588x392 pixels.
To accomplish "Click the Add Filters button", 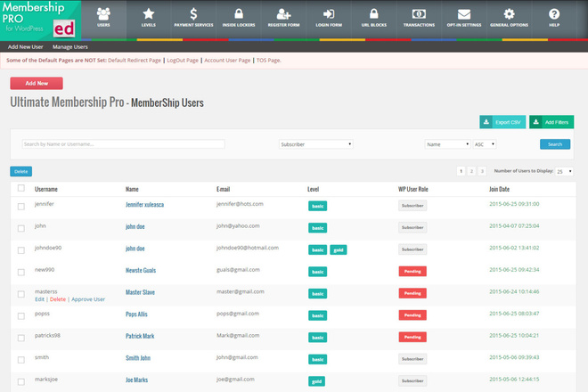I will [x=551, y=122].
